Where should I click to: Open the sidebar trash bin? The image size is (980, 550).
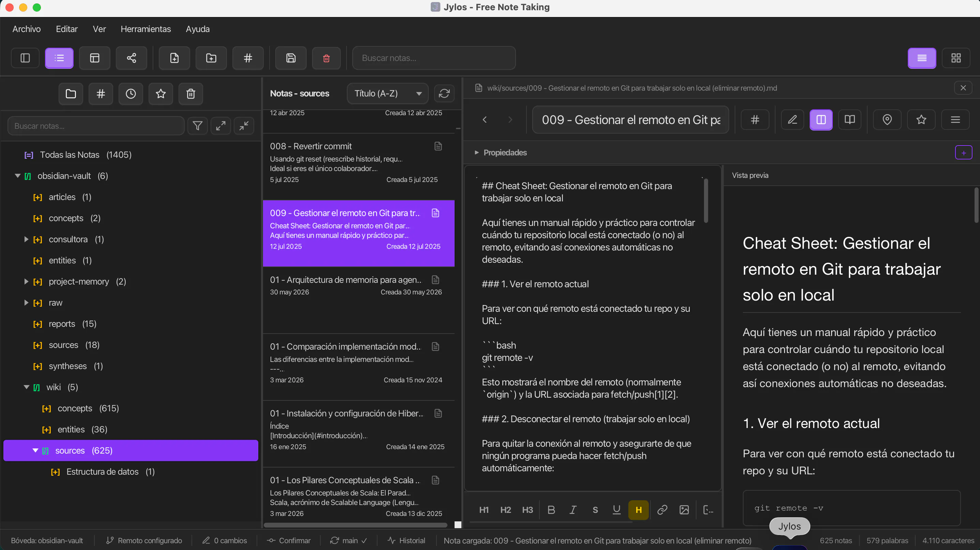[191, 94]
